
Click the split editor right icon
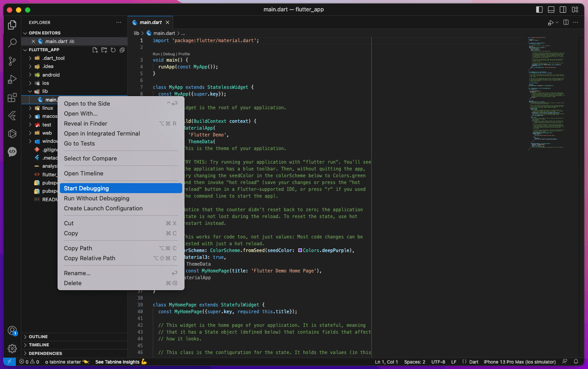[566, 22]
